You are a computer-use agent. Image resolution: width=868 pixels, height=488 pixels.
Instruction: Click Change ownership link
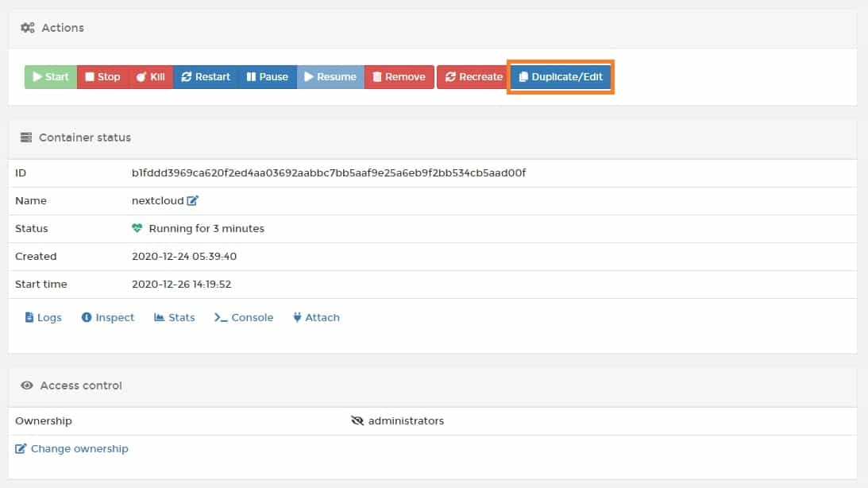click(72, 449)
